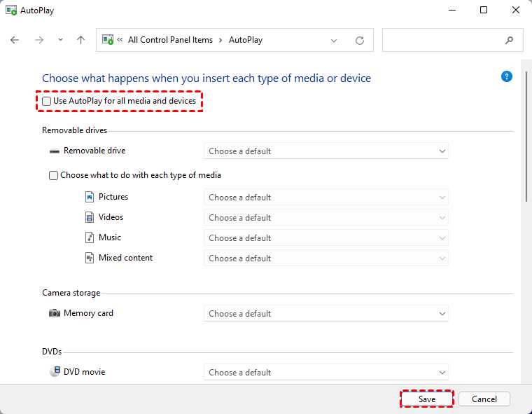Refresh the AutoPlay page
The image size is (532, 414).
tap(360, 41)
